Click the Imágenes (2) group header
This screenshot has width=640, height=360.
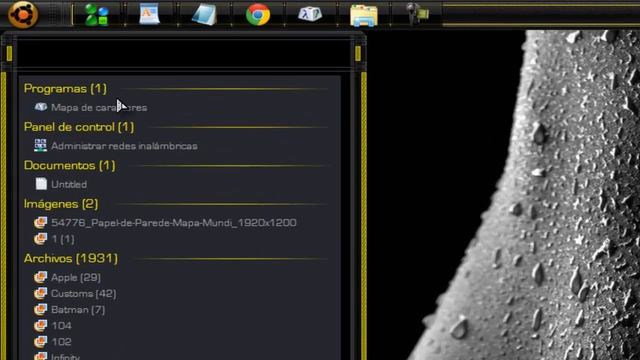[x=61, y=204]
